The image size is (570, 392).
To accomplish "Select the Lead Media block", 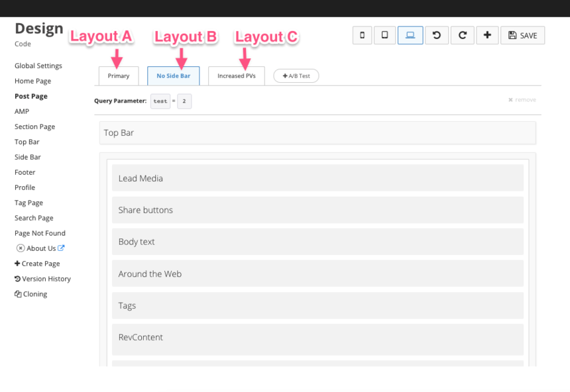I will pyautogui.click(x=317, y=178).
